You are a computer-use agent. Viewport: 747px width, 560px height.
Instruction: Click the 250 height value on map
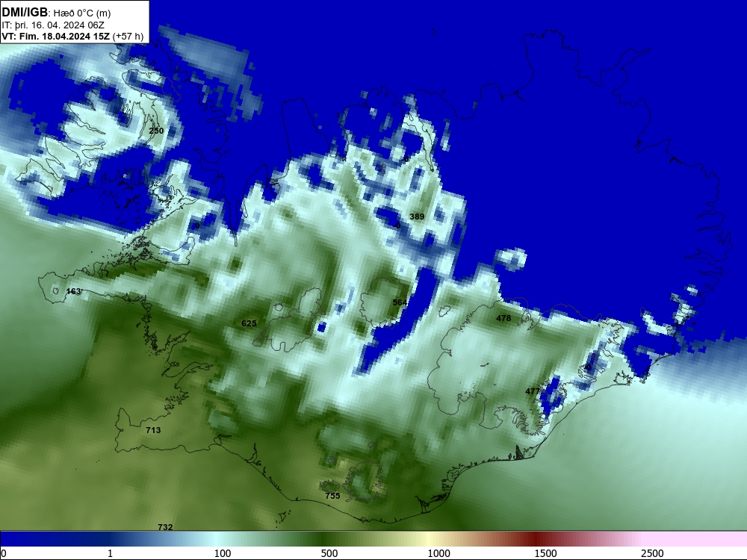tap(156, 131)
